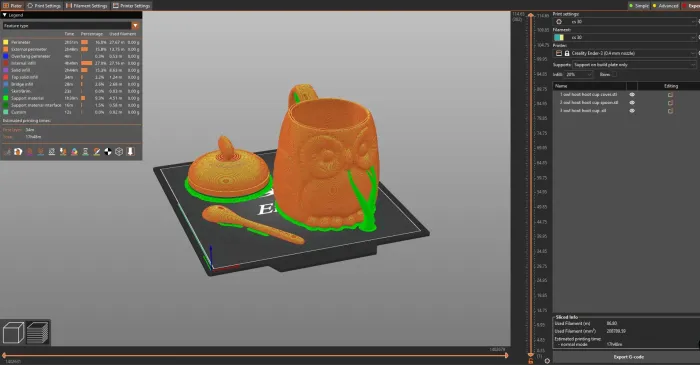The width and height of the screenshot is (700, 365).
Task: Click the gear icon below vertical layer slider
Action: [x=547, y=361]
